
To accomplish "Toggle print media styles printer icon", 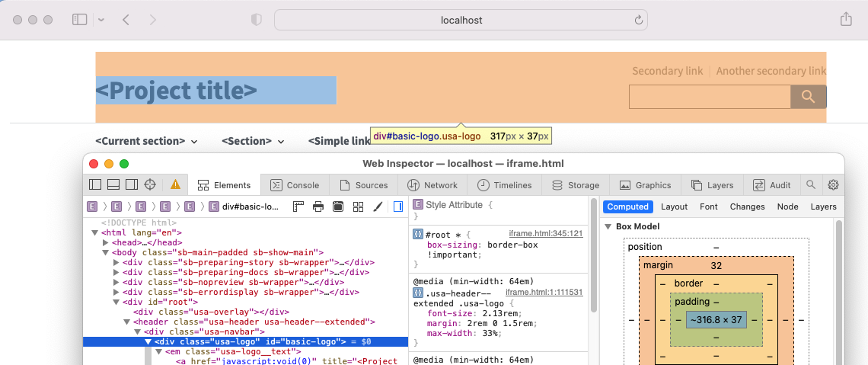I will tap(318, 207).
